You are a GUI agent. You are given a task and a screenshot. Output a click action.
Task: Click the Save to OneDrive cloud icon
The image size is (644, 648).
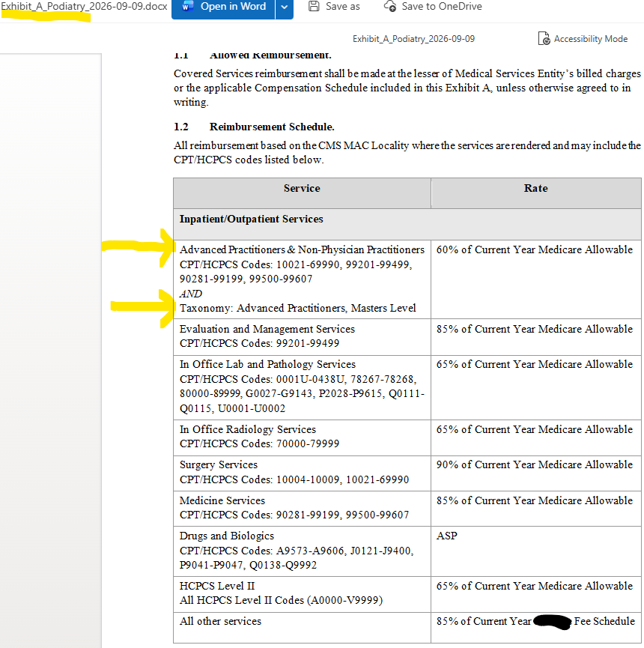(x=390, y=6)
